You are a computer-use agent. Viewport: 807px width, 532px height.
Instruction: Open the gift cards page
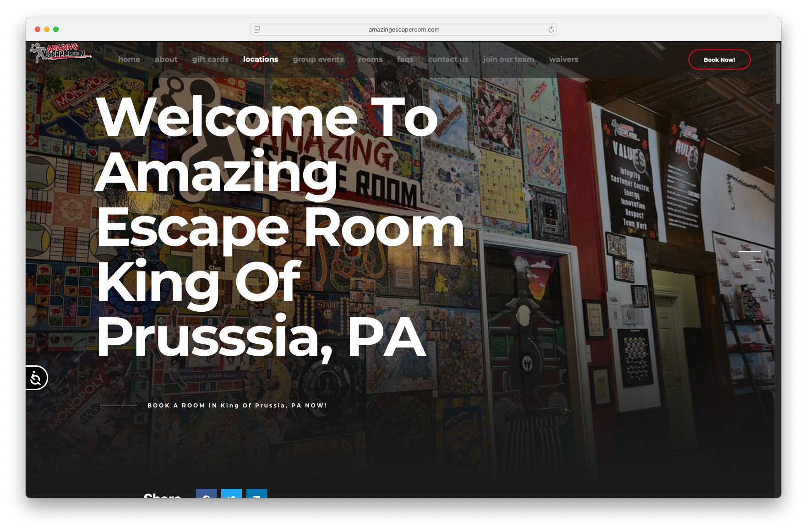click(210, 59)
